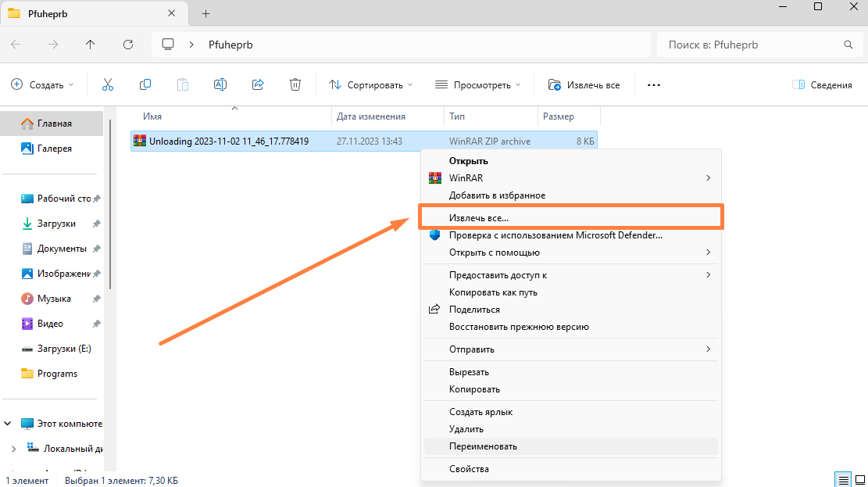Click the Cut scissors icon in toolbar
The image size is (868, 487).
coord(108,84)
